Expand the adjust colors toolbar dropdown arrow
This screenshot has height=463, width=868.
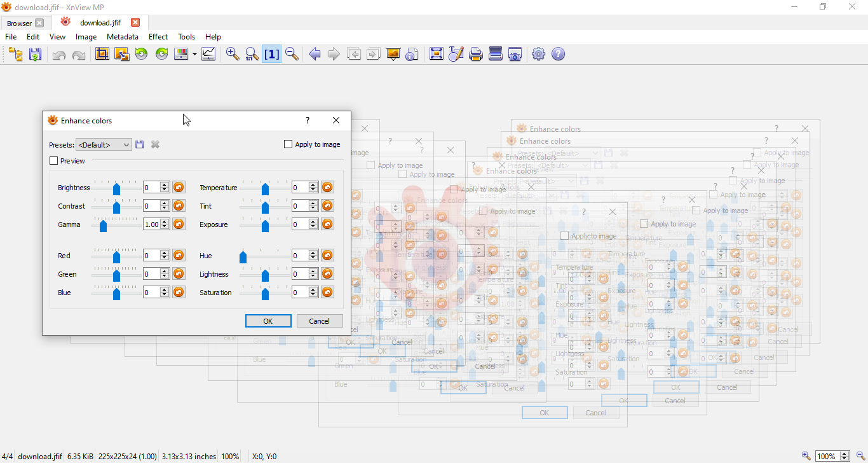click(x=194, y=55)
